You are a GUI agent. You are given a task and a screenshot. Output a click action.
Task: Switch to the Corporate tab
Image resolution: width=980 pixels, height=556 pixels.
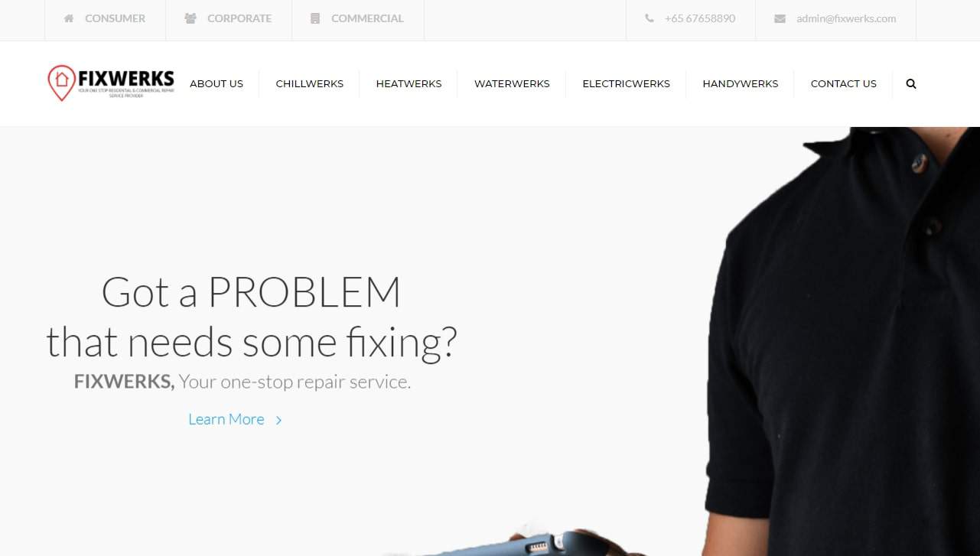(229, 19)
